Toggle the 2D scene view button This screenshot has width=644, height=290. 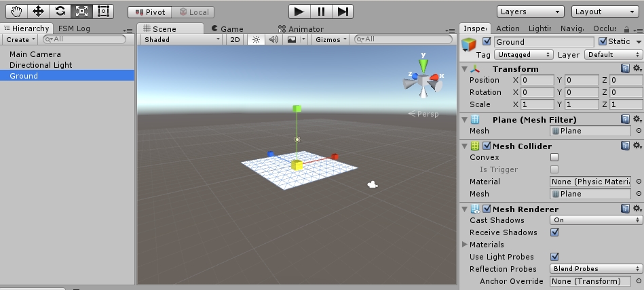[x=235, y=39]
